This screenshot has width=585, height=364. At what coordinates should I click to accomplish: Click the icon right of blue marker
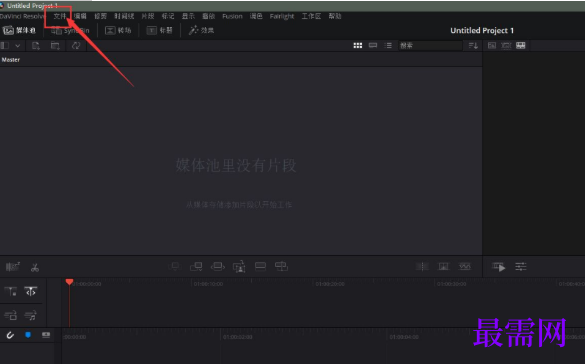pos(46,335)
